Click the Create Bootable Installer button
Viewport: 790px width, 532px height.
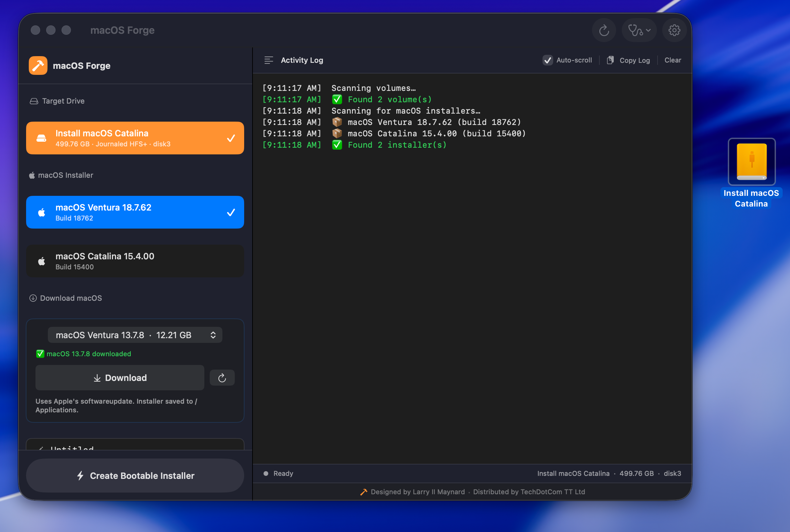pyautogui.click(x=135, y=476)
